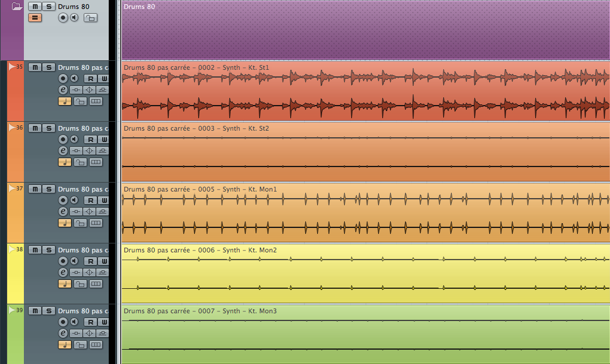Select the Drums 80 folder part
The width and height of the screenshot is (610, 364).
pos(366,30)
